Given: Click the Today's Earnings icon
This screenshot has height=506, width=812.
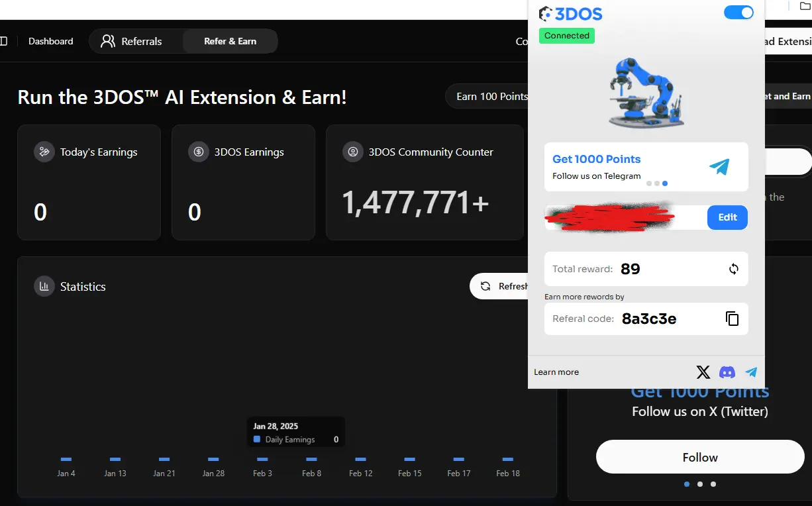Looking at the screenshot, I should 44,152.
